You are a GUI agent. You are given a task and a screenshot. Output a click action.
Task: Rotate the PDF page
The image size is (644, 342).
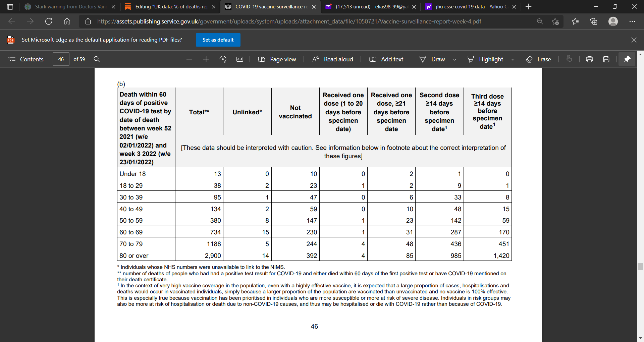click(223, 59)
